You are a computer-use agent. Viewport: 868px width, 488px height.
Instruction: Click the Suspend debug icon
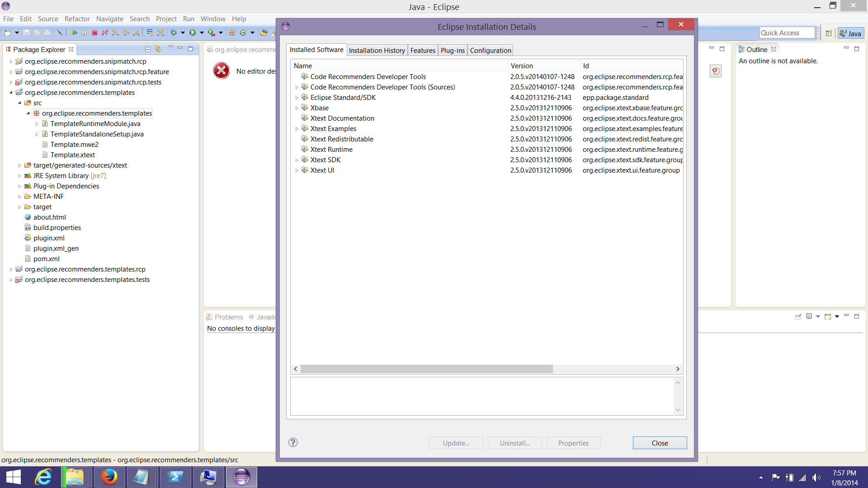[84, 33]
